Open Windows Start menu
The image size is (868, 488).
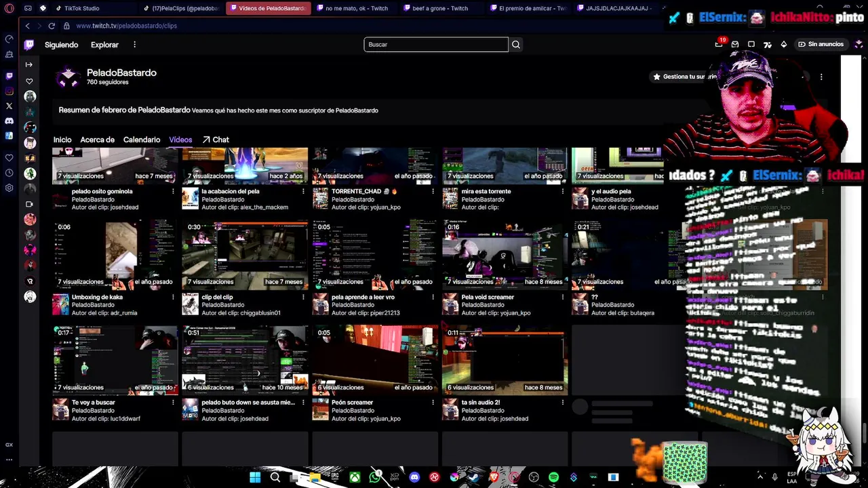tap(255, 477)
